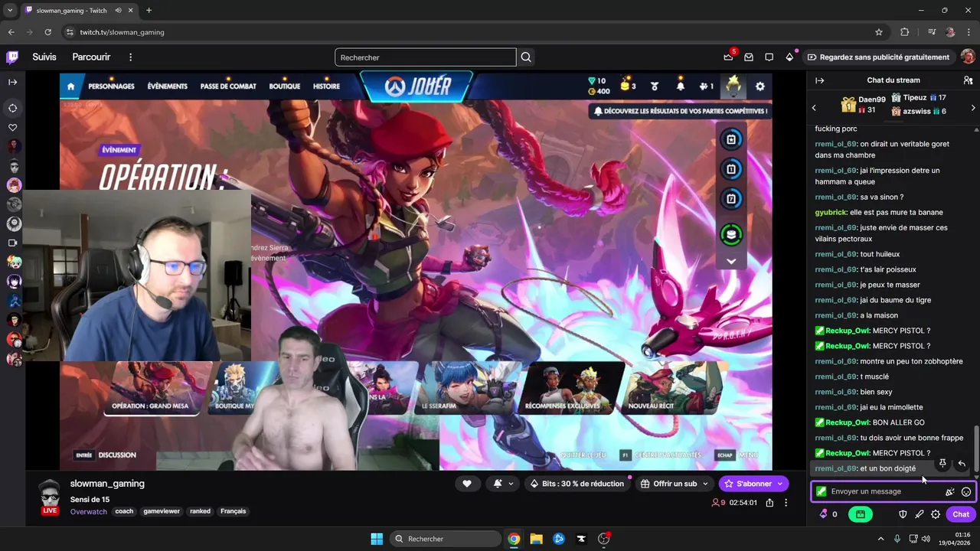Viewport: 980px width, 551px height.
Task: Open the Chrome extensions puzzle icon
Action: click(x=905, y=32)
